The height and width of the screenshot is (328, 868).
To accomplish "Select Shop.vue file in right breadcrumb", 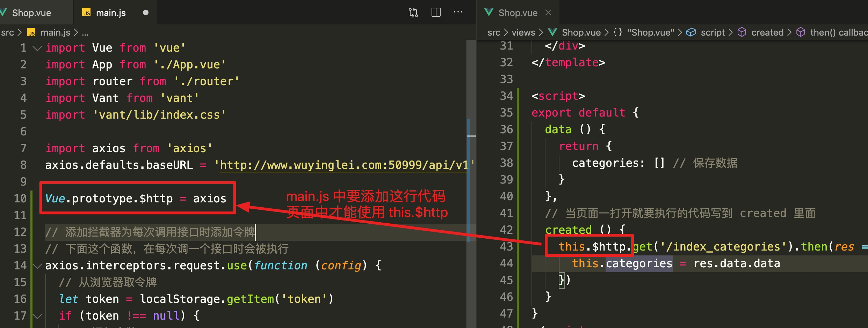I will (581, 33).
